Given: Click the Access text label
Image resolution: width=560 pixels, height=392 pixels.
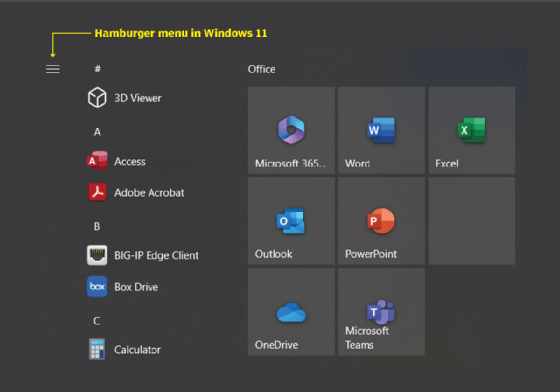Looking at the screenshot, I should click(130, 161).
